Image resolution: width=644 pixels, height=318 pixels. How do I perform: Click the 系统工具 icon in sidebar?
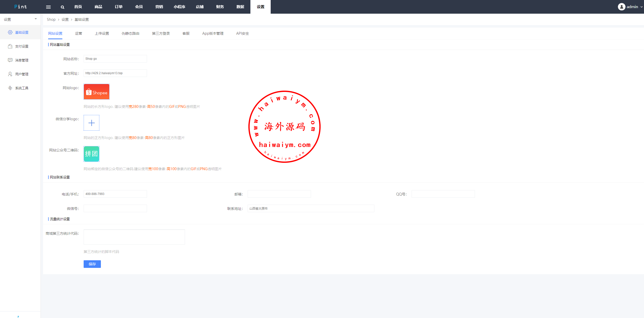pyautogui.click(x=10, y=88)
